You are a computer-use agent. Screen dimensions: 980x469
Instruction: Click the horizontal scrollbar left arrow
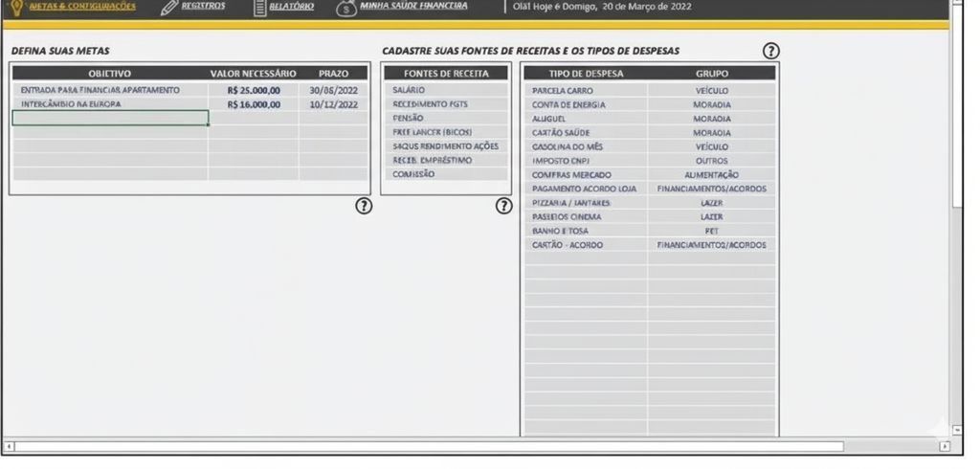coord(9,446)
